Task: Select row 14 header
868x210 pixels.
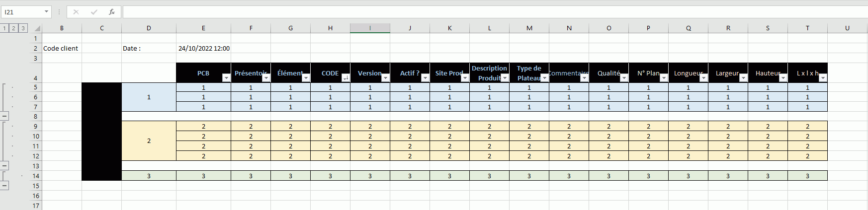Action: tap(36, 176)
